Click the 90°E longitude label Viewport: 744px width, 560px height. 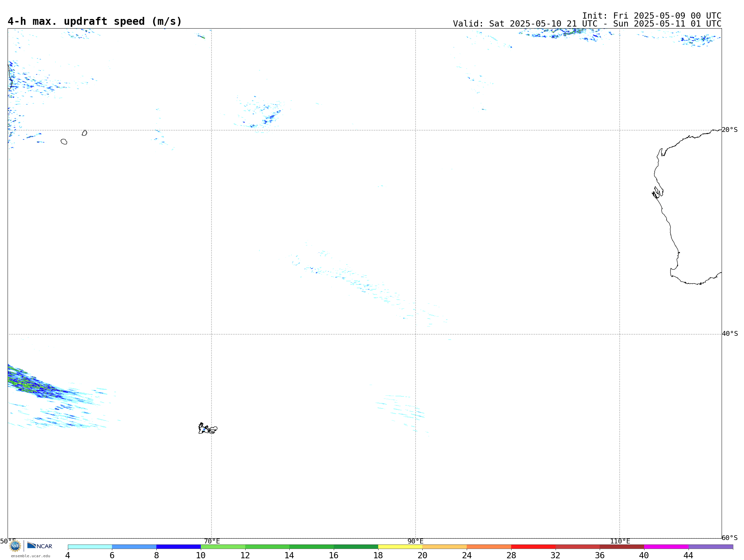point(415,541)
